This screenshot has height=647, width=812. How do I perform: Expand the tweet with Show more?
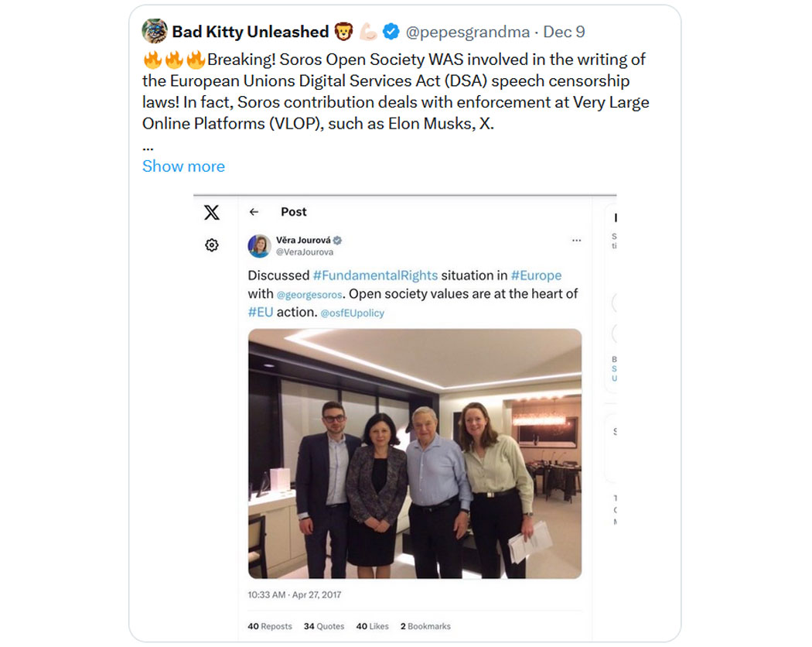[x=183, y=166]
